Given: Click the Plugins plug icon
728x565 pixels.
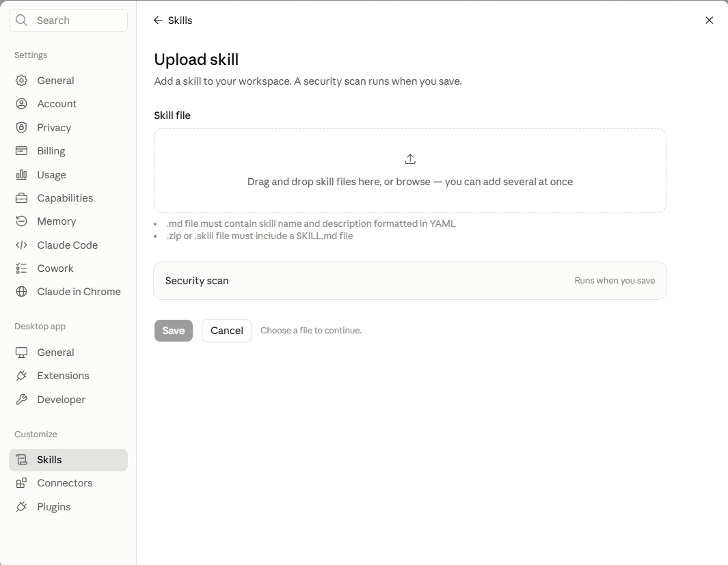Looking at the screenshot, I should pos(21,506).
